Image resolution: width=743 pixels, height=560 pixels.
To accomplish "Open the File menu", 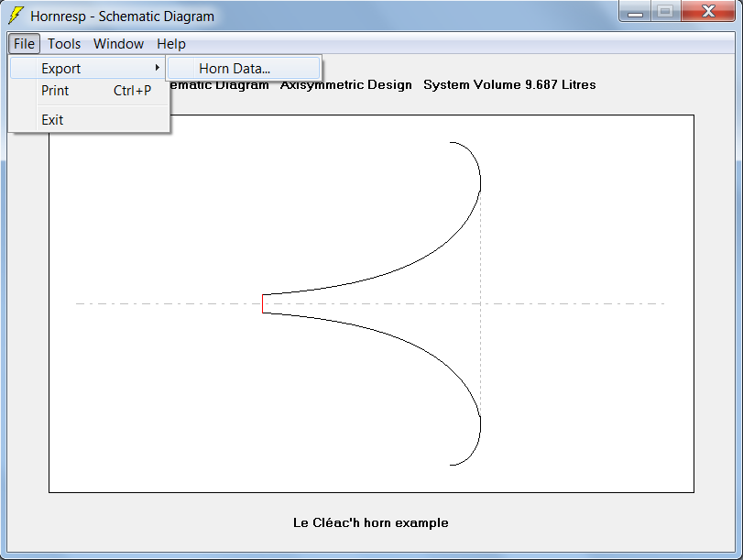I will coord(24,44).
